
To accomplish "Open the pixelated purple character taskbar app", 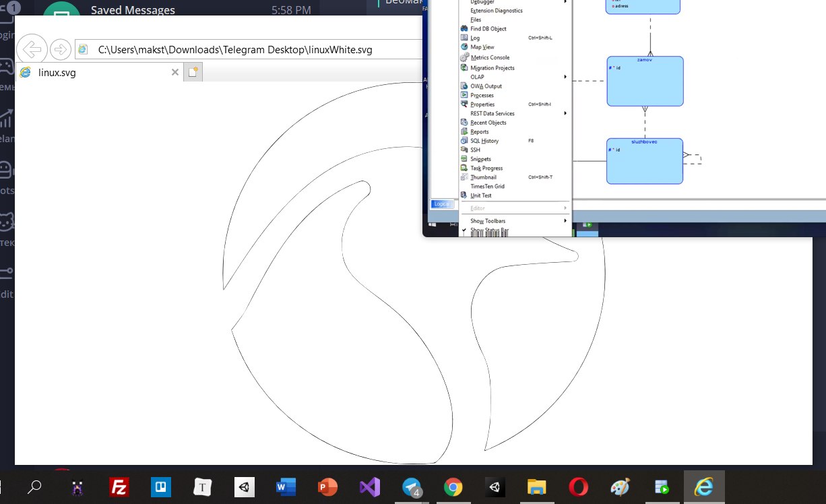I will [x=77, y=487].
